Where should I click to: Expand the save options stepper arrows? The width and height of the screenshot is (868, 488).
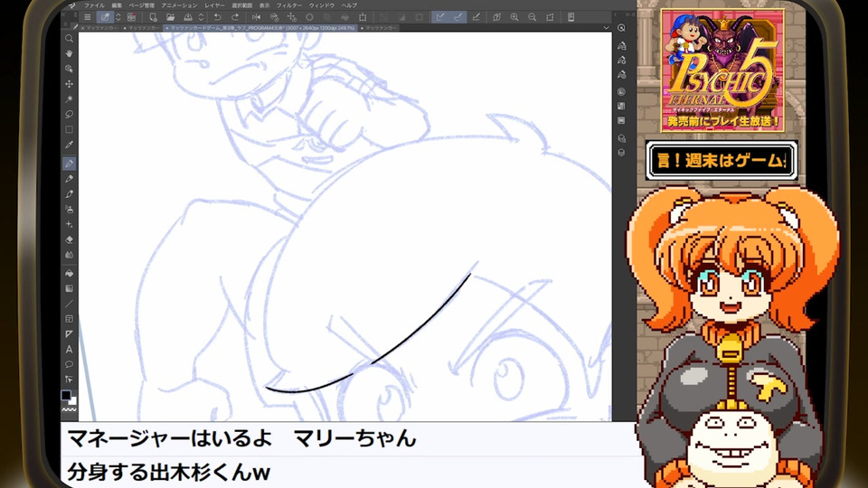pyautogui.click(x=201, y=17)
